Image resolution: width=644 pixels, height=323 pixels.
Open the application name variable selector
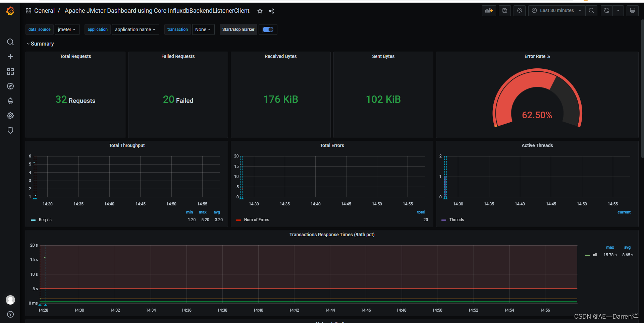135,29
